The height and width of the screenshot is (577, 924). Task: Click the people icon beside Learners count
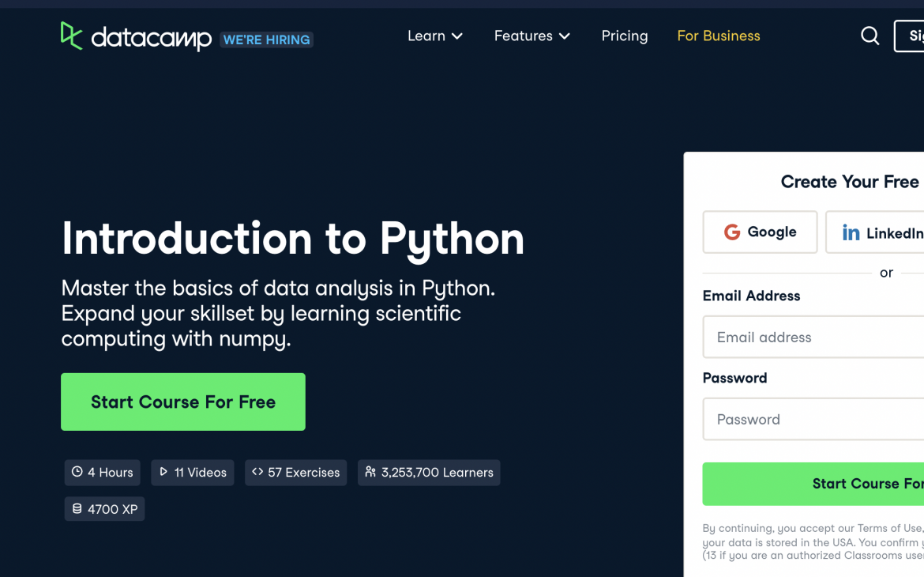(370, 472)
